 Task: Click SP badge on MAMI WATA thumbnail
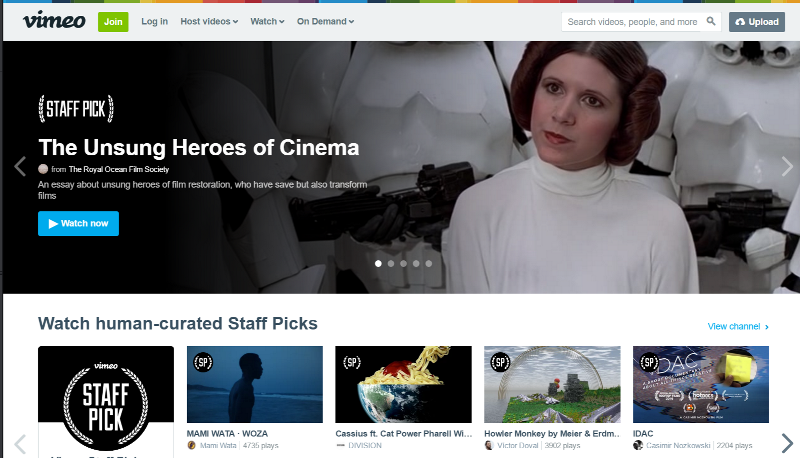pyautogui.click(x=203, y=362)
